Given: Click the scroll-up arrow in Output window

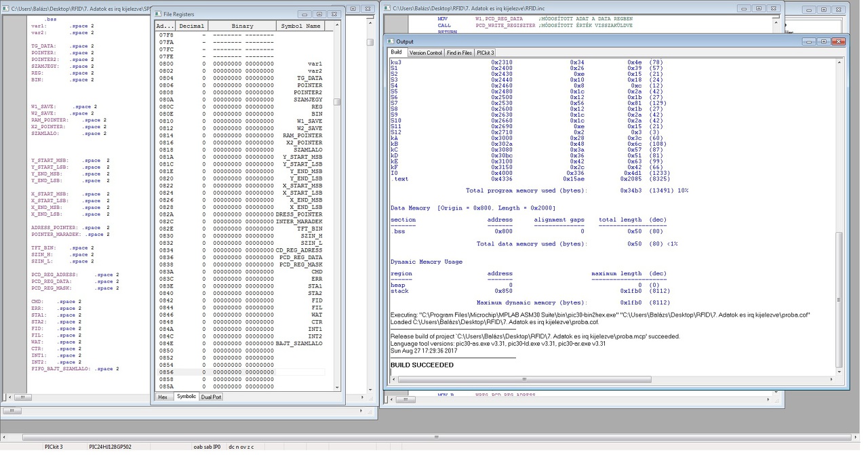Looking at the screenshot, I should coord(840,62).
